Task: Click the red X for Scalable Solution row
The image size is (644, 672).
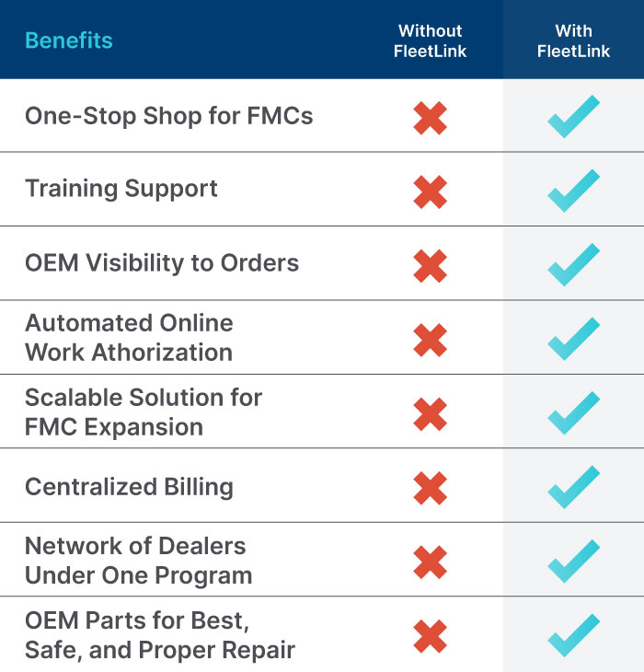Action: point(430,414)
